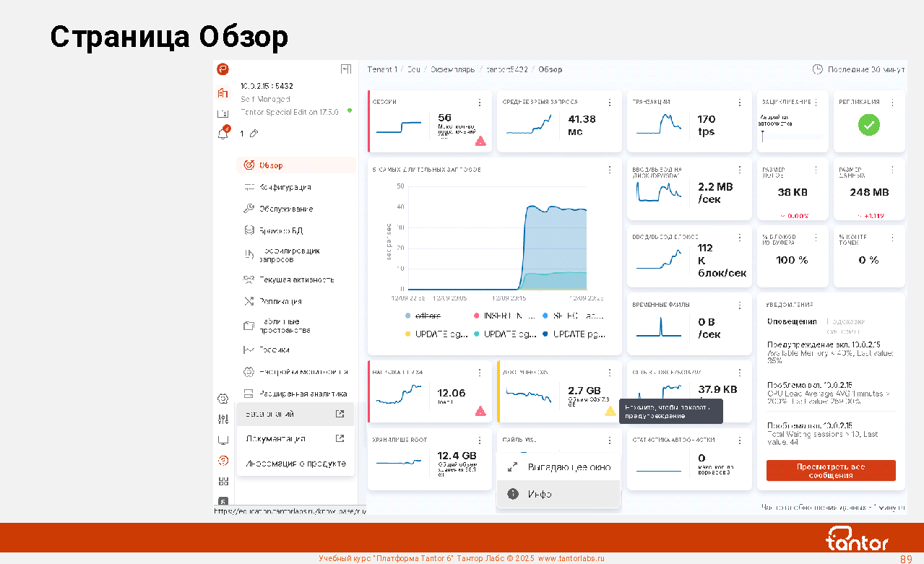
Task: Open 'Текущая активность' in the sidebar
Action: pos(296,279)
